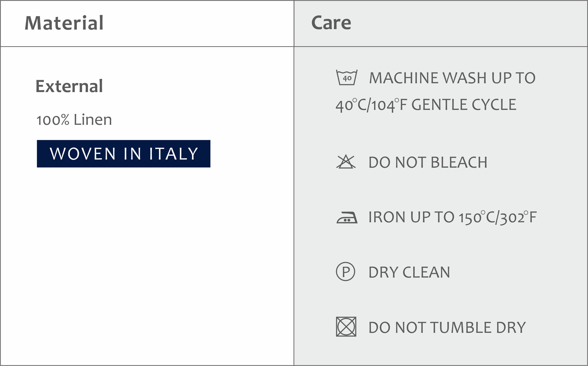Click the circled P dry clean icon
The height and width of the screenshot is (366, 588).
(x=346, y=272)
